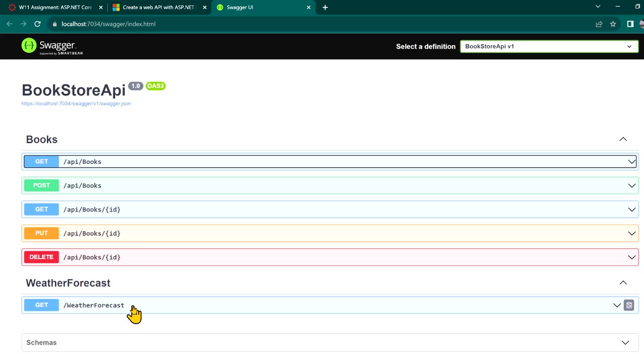Expand the GET /api/Books operation chevron
644x362 pixels.
[631, 161]
